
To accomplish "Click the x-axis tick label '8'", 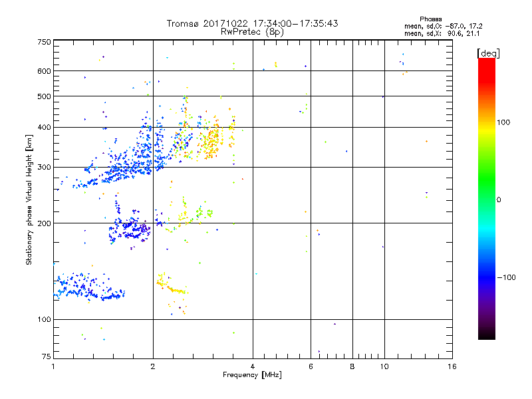I will pos(352,366).
